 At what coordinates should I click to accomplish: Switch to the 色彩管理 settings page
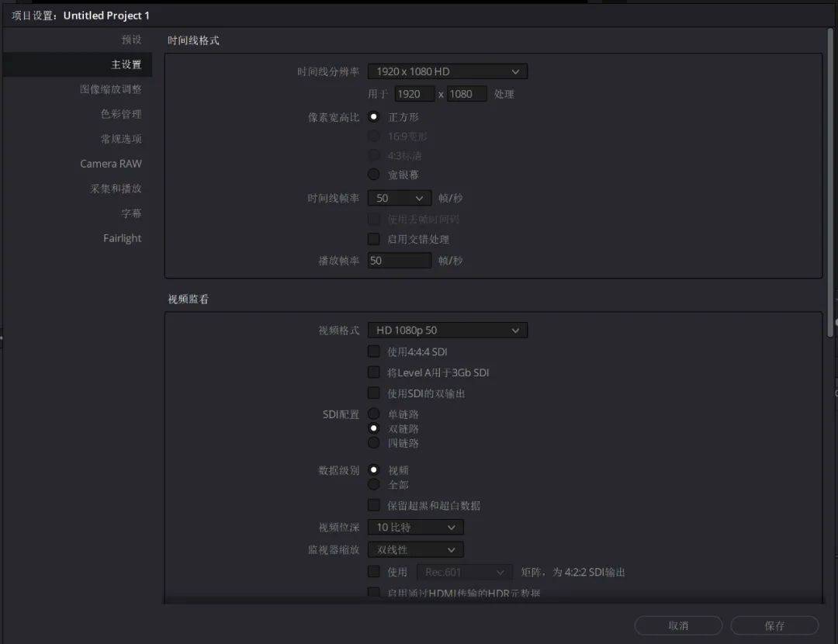[118, 114]
